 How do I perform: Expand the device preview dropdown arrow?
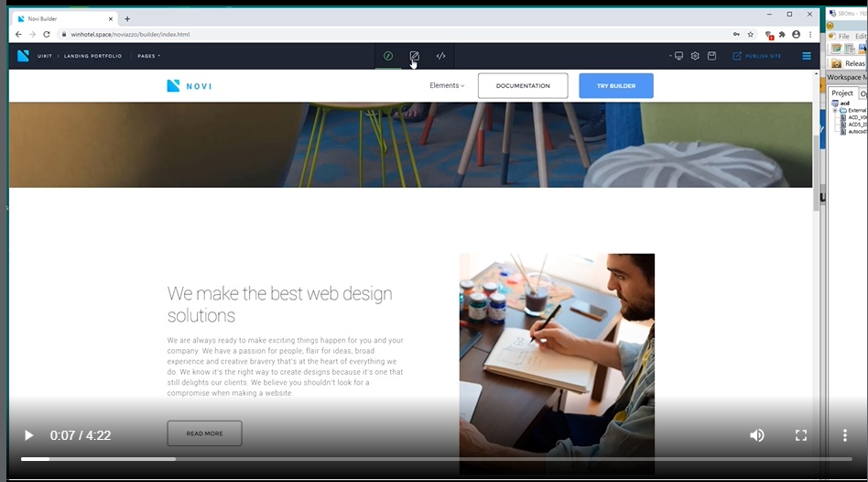click(x=670, y=56)
